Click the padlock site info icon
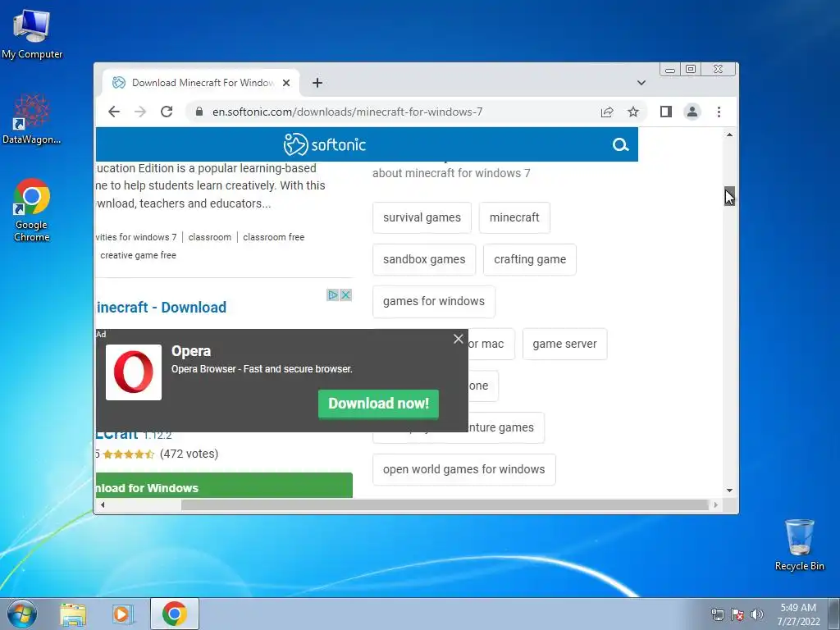Image resolution: width=840 pixels, height=630 pixels. tap(199, 112)
